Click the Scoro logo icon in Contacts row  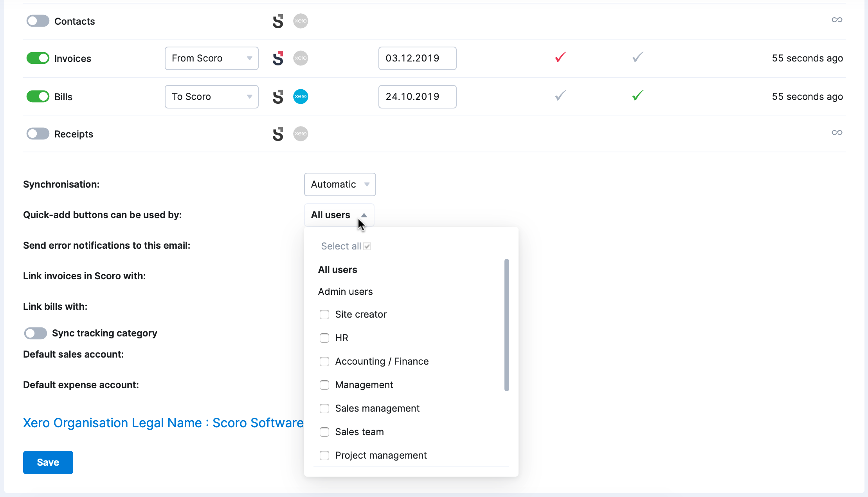[278, 21]
